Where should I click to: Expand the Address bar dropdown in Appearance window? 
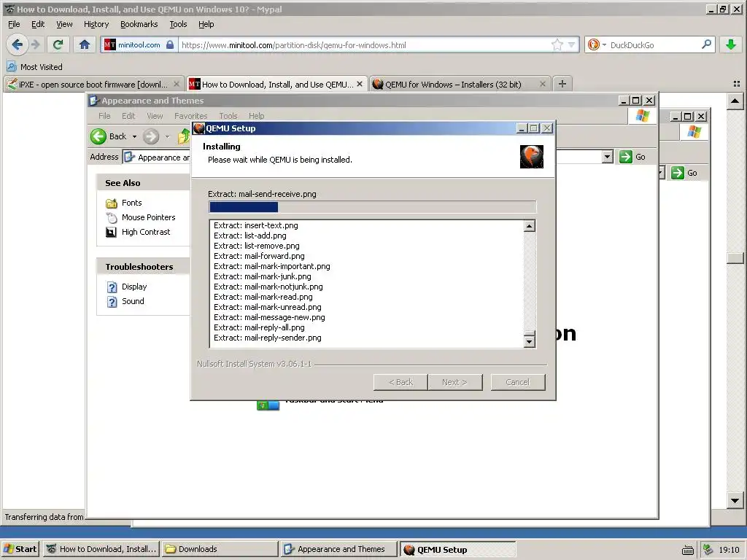point(607,157)
